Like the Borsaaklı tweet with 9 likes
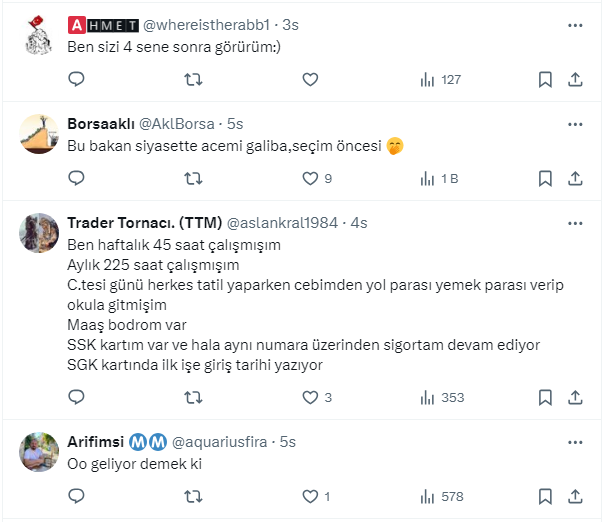The width and height of the screenshot is (609, 522). pyautogui.click(x=310, y=179)
